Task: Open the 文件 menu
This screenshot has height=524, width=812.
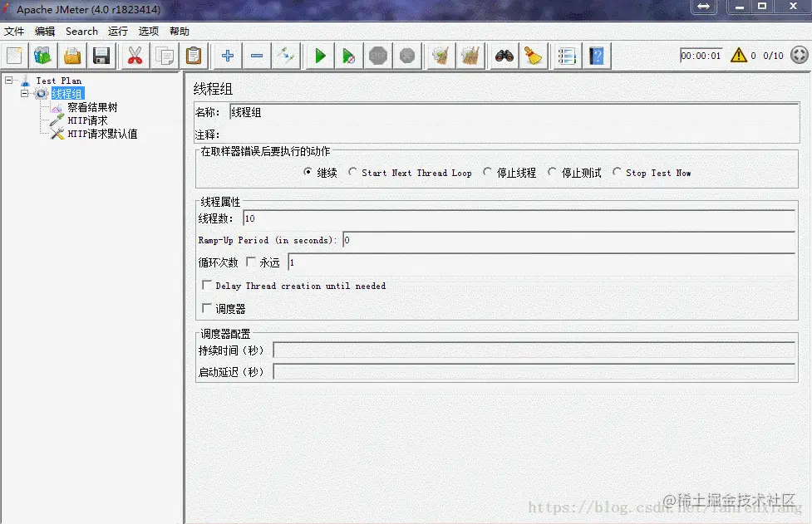Action: (x=14, y=31)
